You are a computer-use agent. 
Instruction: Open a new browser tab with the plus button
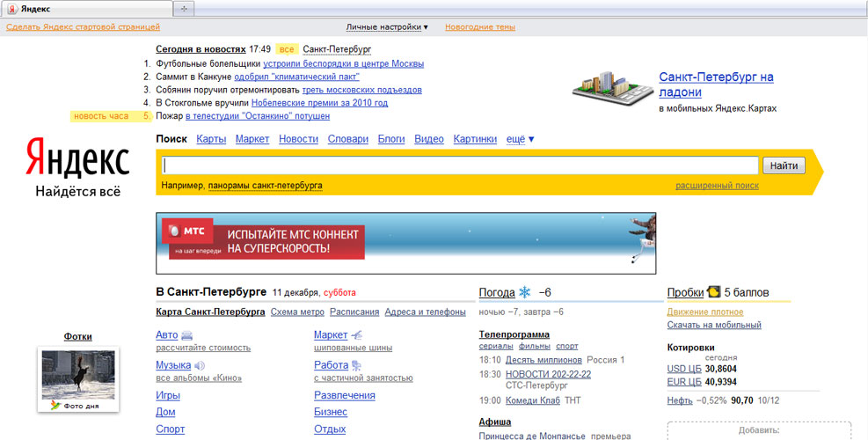click(185, 8)
